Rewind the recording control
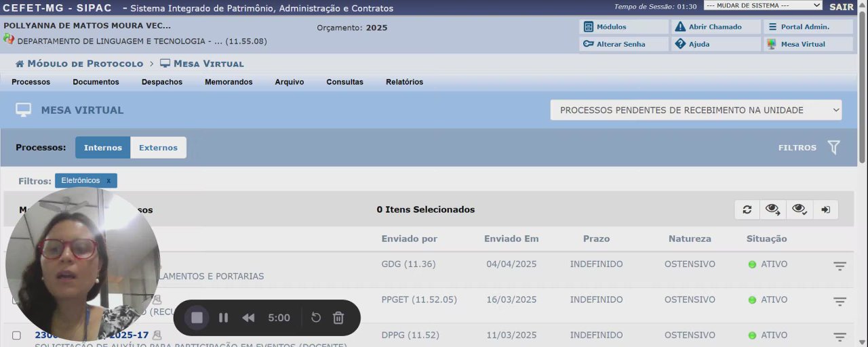868x347 pixels. pyautogui.click(x=248, y=318)
